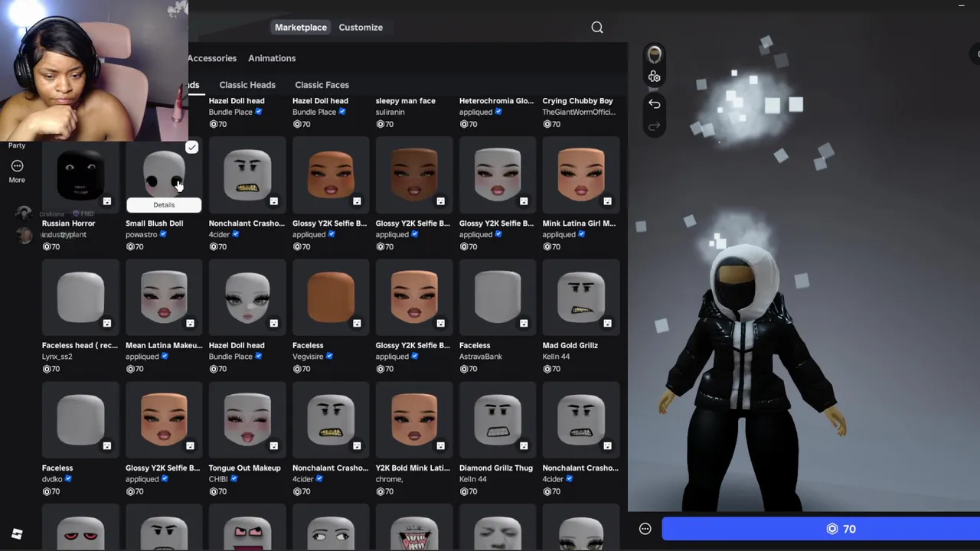980x551 pixels.
Task: Open creator link Vegvisire
Action: point(308,357)
